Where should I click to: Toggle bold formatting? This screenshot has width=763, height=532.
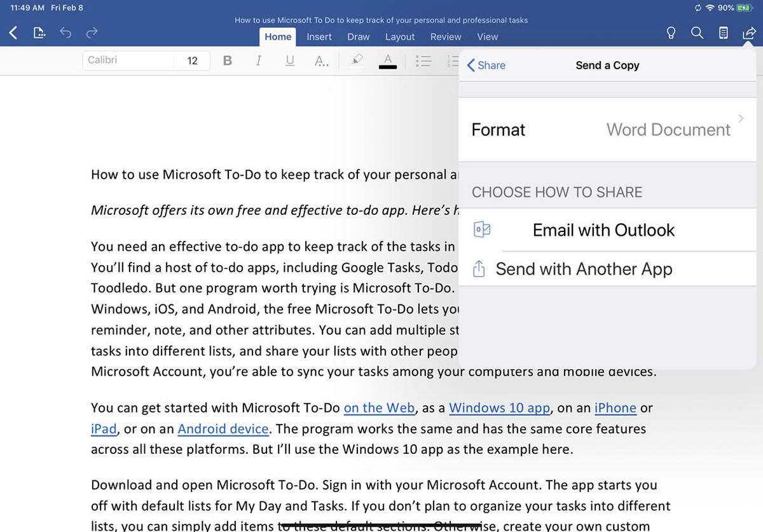[x=227, y=60]
